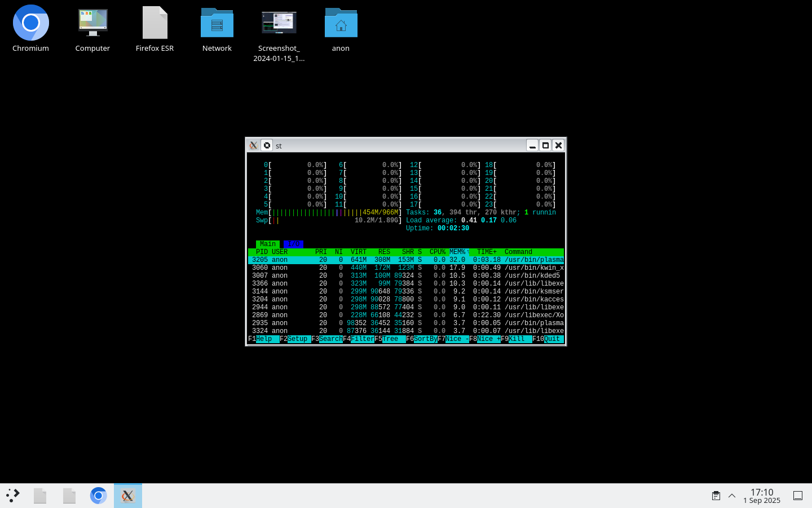Select process row PID 3060 kwin_x
This screenshot has height=508, width=812.
(x=406, y=268)
